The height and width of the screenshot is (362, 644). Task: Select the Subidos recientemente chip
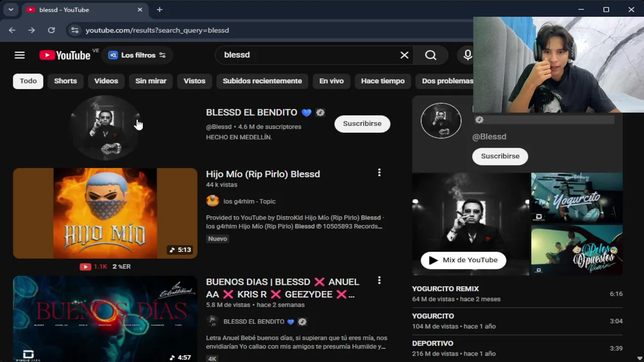click(x=262, y=81)
